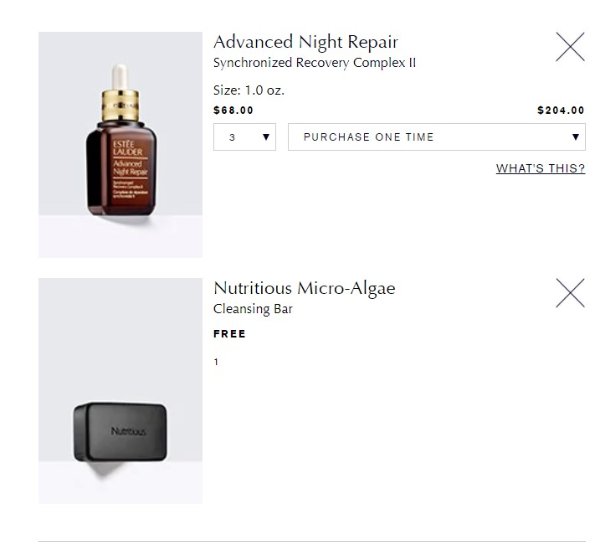Image resolution: width=600 pixels, height=546 pixels.
Task: Open the quantity dropdown showing 3
Action: (x=245, y=137)
